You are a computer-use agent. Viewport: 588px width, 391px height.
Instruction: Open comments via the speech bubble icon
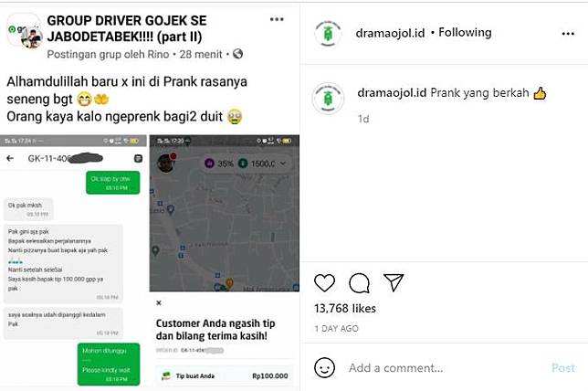[x=359, y=283]
